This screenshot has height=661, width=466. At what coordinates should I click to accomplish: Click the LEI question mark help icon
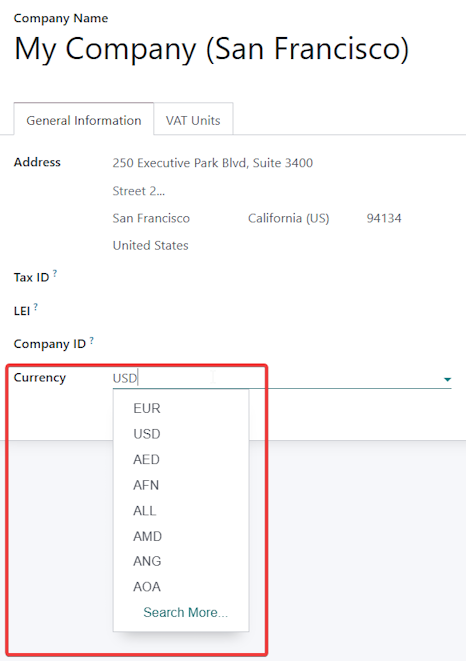(x=36, y=307)
